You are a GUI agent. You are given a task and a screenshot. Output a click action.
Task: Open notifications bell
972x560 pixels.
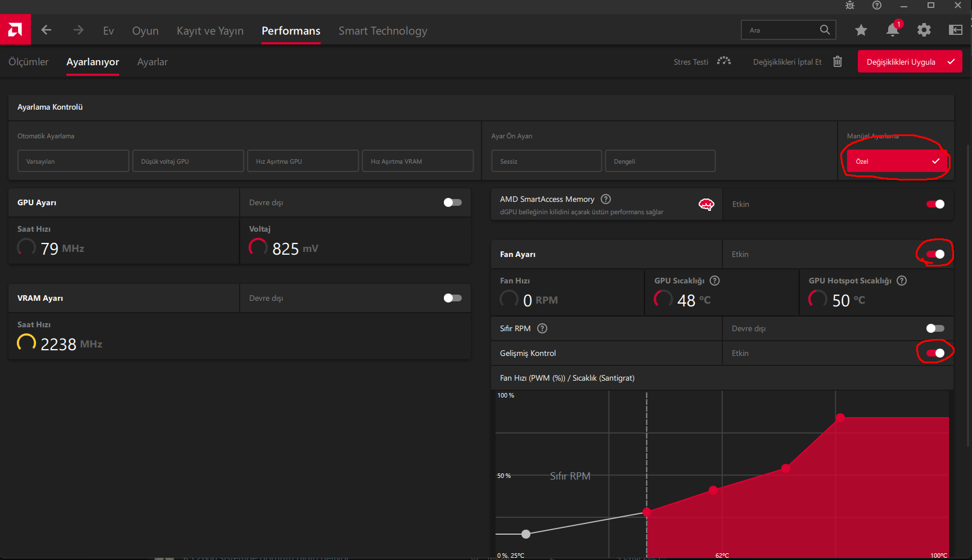tap(893, 29)
